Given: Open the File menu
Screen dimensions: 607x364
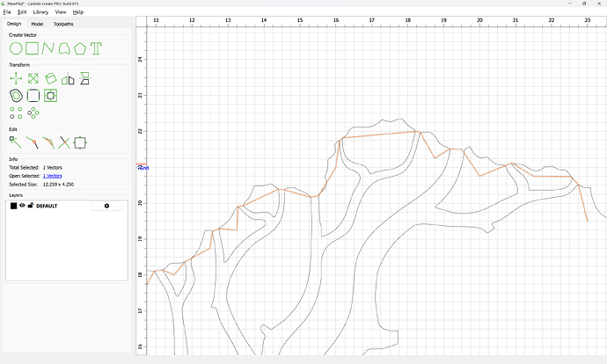Looking at the screenshot, I should click(x=7, y=12).
